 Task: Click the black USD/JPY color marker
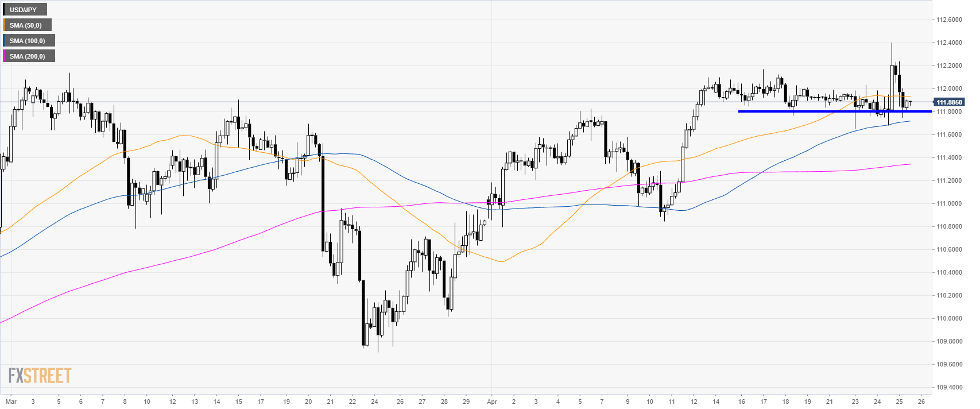(x=3, y=10)
